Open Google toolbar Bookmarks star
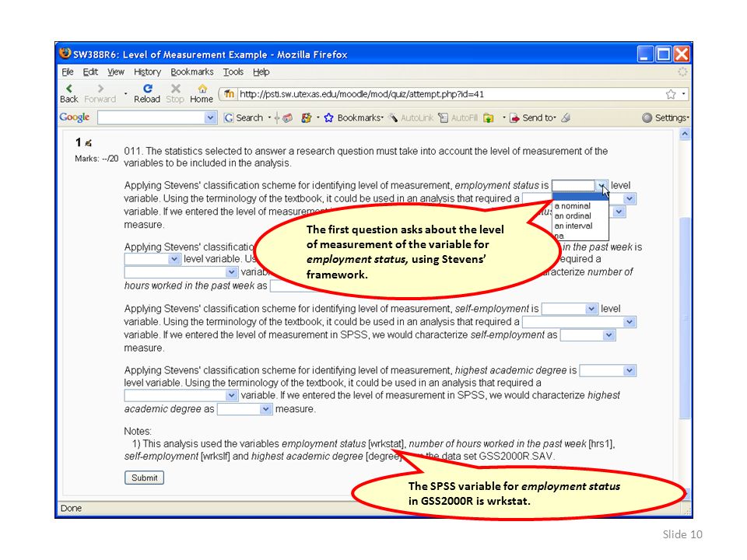 pos(353,117)
